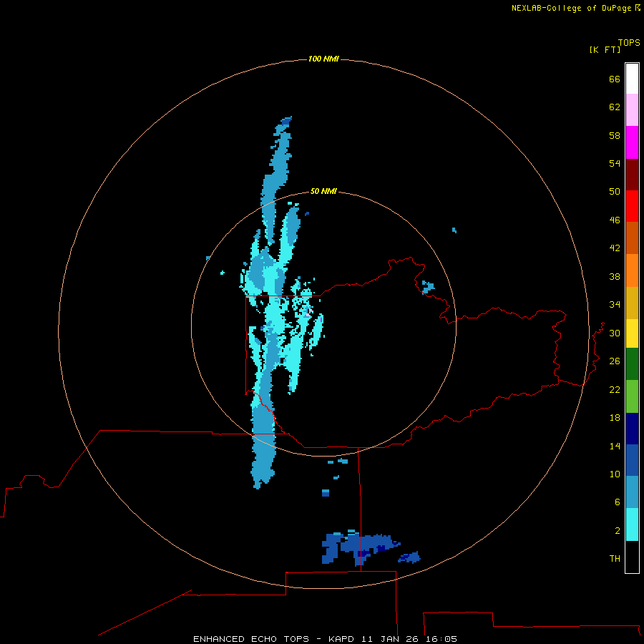Screen dimensions: 644x644
Task: Click the "[K FT]" units label
Action: point(605,50)
